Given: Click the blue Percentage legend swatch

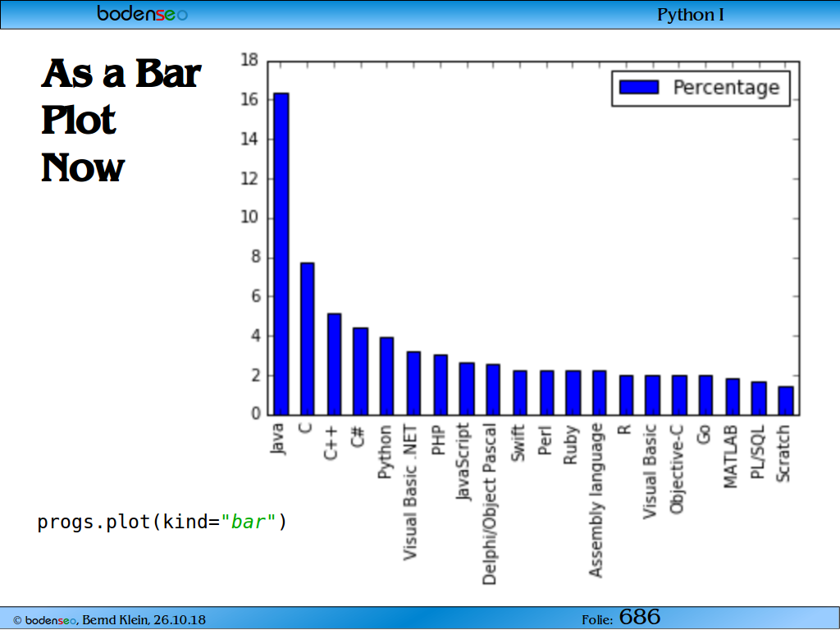Looking at the screenshot, I should tap(638, 87).
